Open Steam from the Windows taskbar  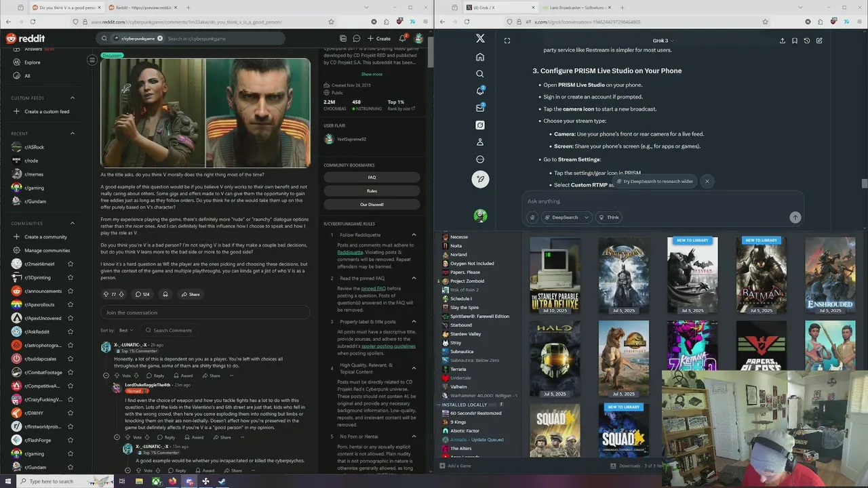222,481
